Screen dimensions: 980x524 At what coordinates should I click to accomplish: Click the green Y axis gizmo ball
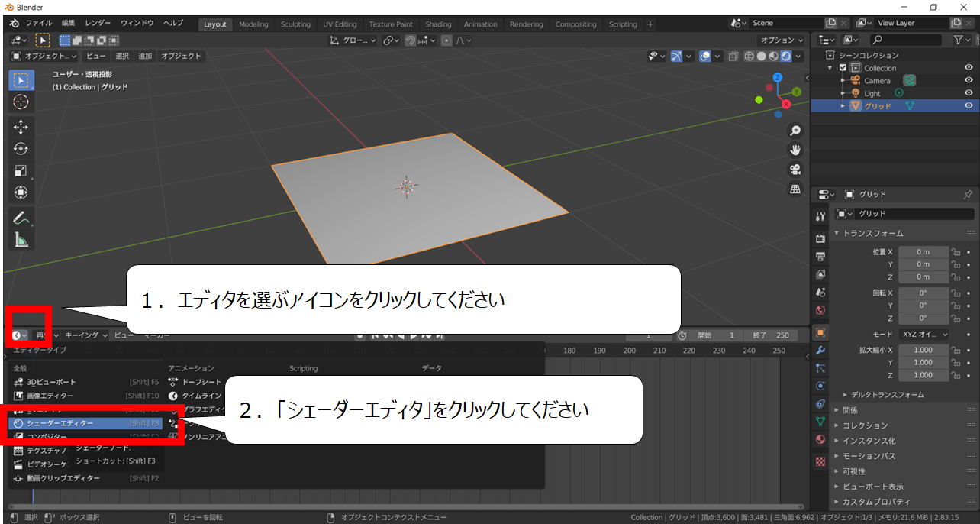pyautogui.click(x=796, y=92)
